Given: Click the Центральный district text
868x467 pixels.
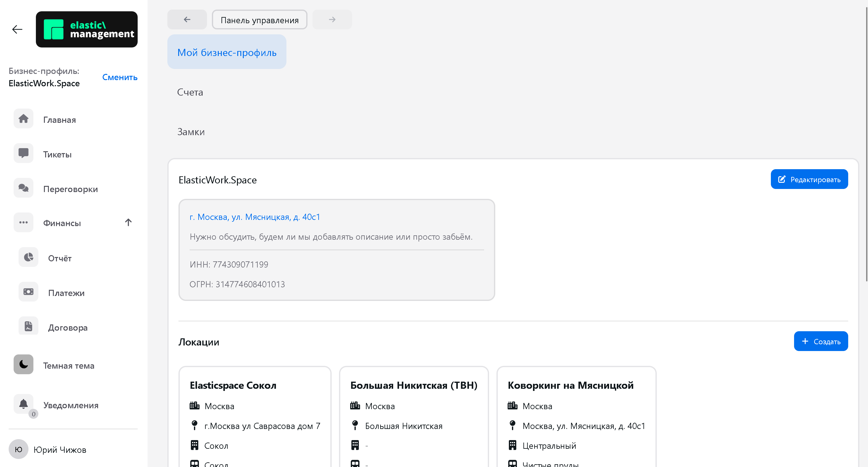Looking at the screenshot, I should coord(549,446).
